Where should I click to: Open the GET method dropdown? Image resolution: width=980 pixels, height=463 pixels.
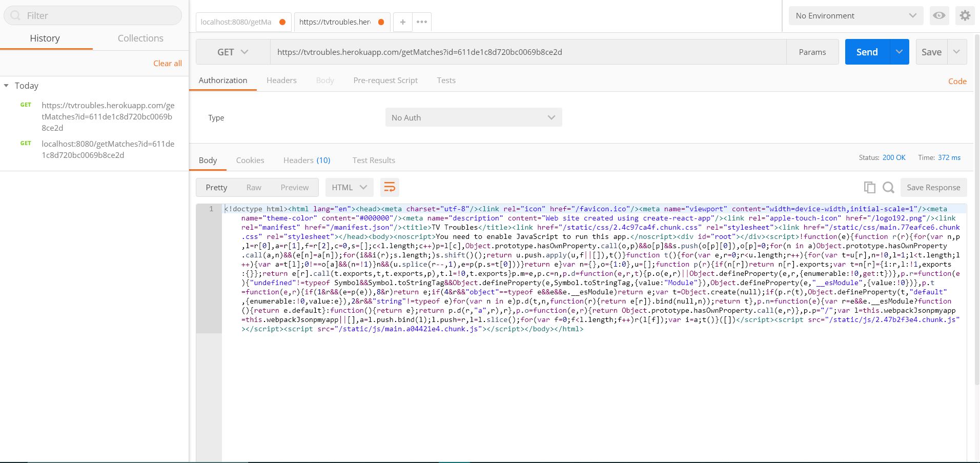pos(233,52)
